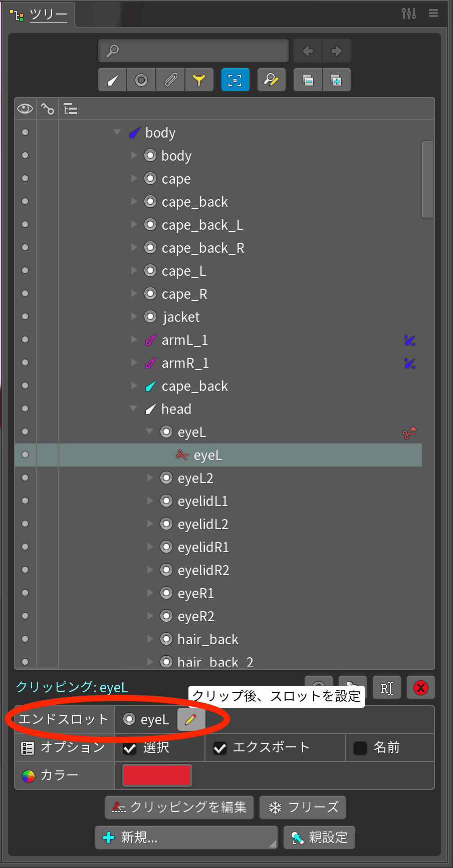Toggle the bone filter icon in toolbar
453x868 pixels.
tap(113, 80)
